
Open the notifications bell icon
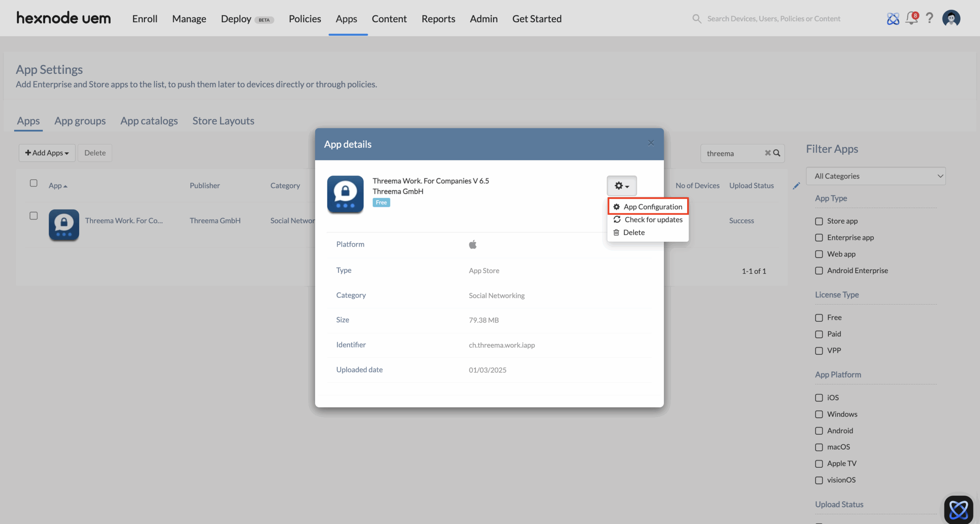coord(911,18)
